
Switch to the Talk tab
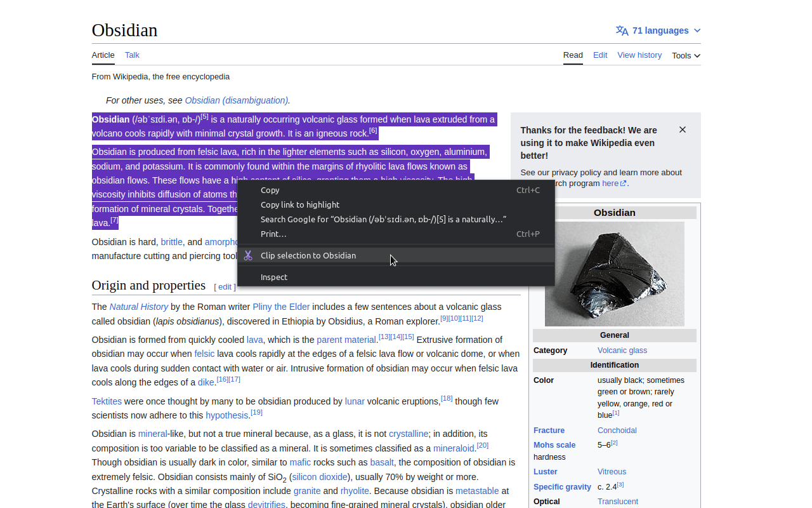(132, 55)
